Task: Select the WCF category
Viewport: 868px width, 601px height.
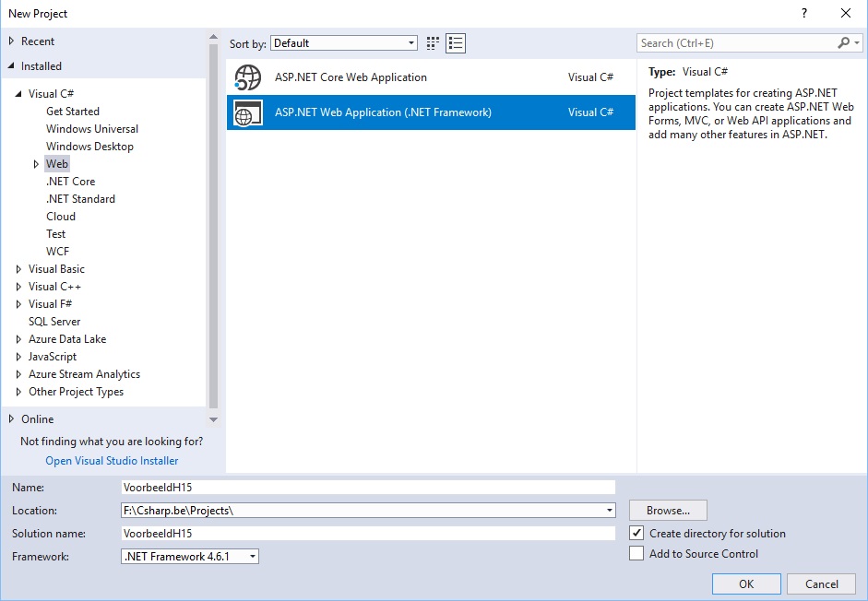Action: coord(57,252)
